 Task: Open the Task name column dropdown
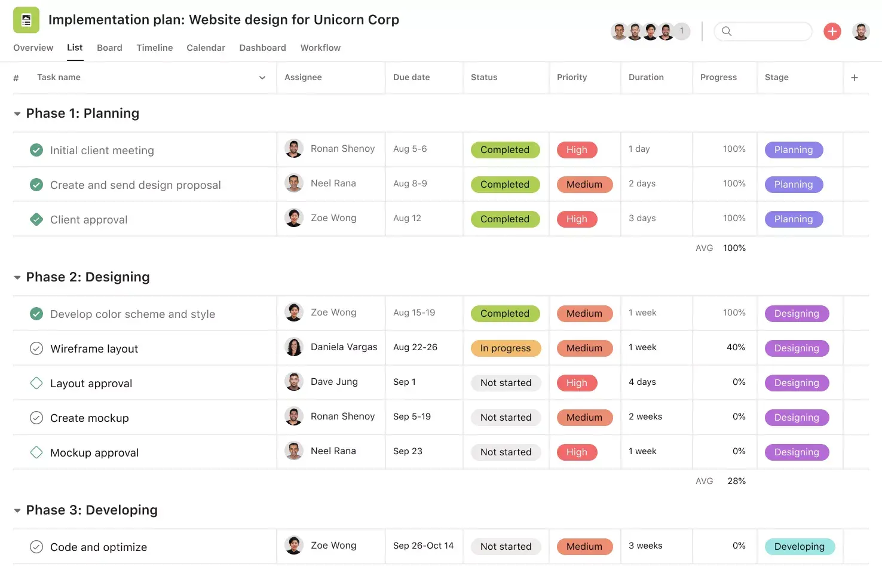[x=262, y=77]
